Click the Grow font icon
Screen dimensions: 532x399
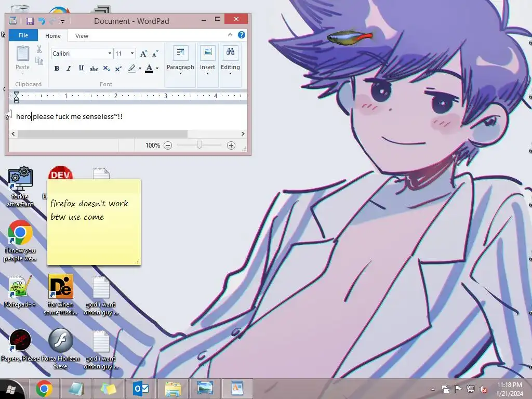[x=143, y=54]
